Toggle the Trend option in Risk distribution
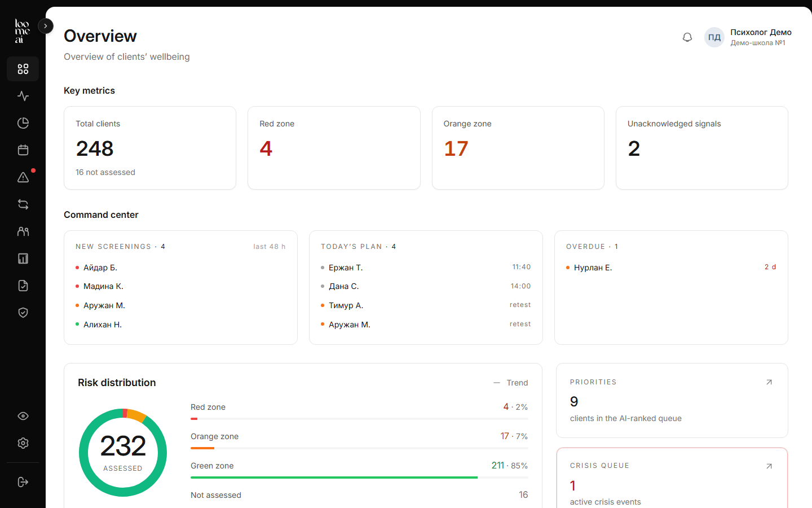Viewport: 812px width, 508px height. (511, 383)
